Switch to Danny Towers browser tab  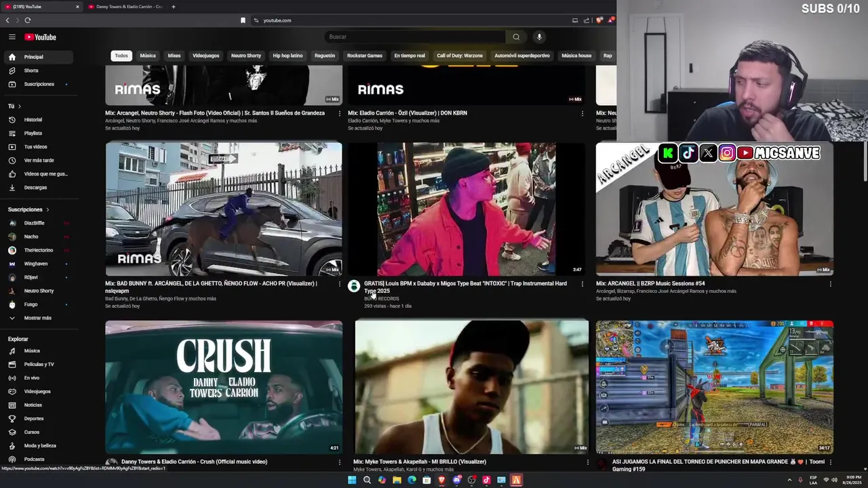[125, 7]
